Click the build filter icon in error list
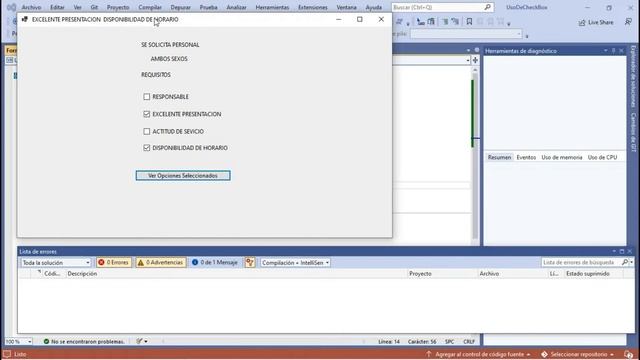 click(x=250, y=262)
